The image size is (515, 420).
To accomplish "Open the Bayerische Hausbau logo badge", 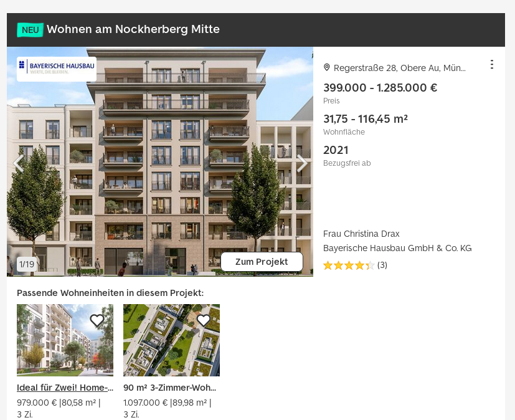I will point(57,69).
